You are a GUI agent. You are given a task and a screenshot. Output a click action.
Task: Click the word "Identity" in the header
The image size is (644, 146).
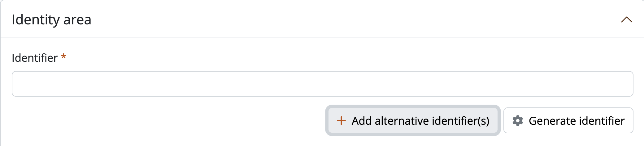coord(36,20)
